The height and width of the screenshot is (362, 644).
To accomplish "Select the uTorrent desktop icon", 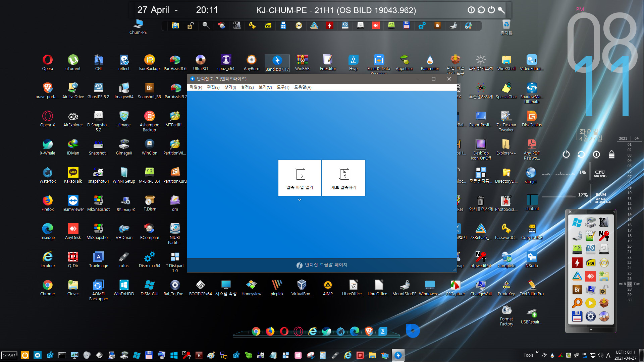I will [x=73, y=63].
